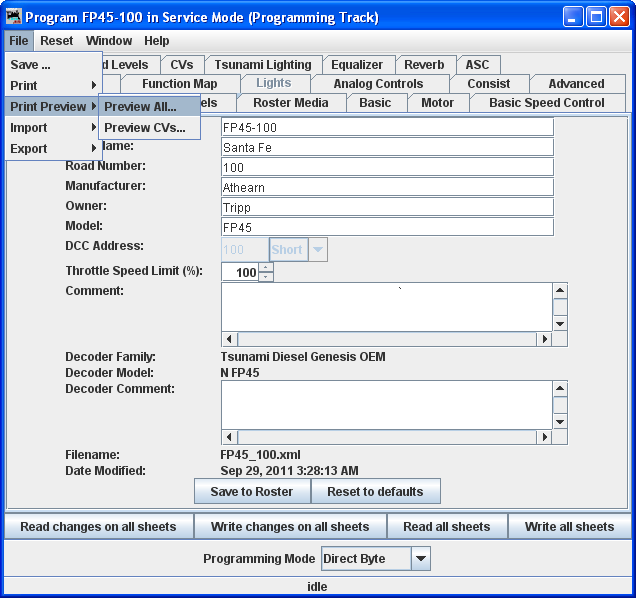Click Write all sheets button
Viewport: 636px width, 598px height.
(569, 527)
